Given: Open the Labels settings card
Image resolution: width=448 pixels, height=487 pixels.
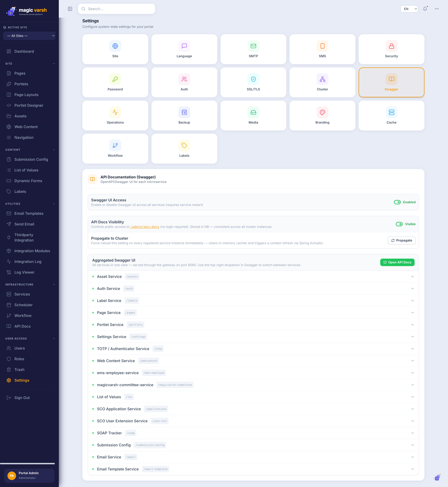Looking at the screenshot, I should tap(184, 149).
